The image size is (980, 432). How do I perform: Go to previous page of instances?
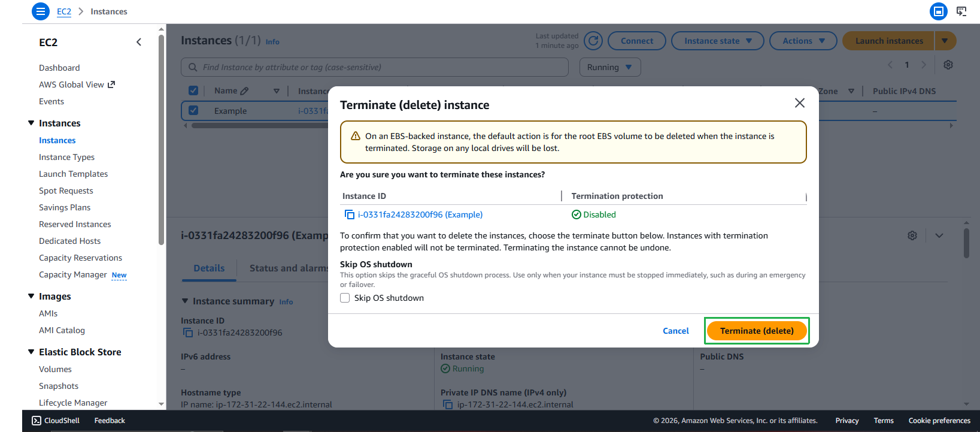tap(890, 65)
